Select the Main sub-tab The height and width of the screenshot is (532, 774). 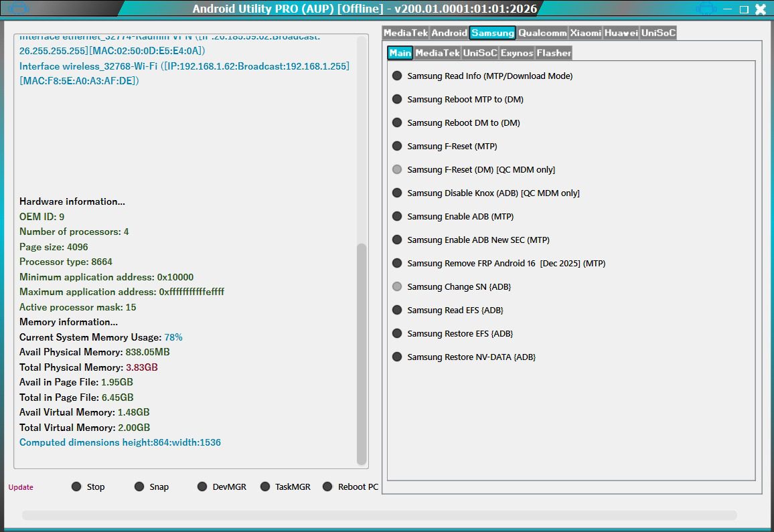point(400,54)
